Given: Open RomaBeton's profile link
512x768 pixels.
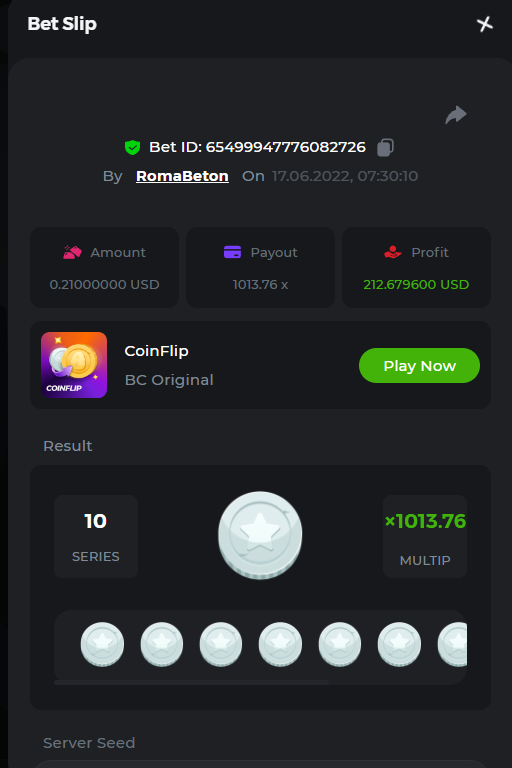Looking at the screenshot, I should [x=182, y=176].
